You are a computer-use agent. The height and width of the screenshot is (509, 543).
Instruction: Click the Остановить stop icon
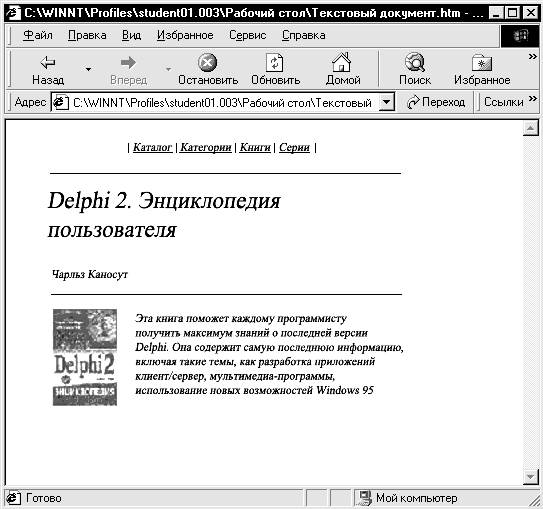tap(207, 63)
